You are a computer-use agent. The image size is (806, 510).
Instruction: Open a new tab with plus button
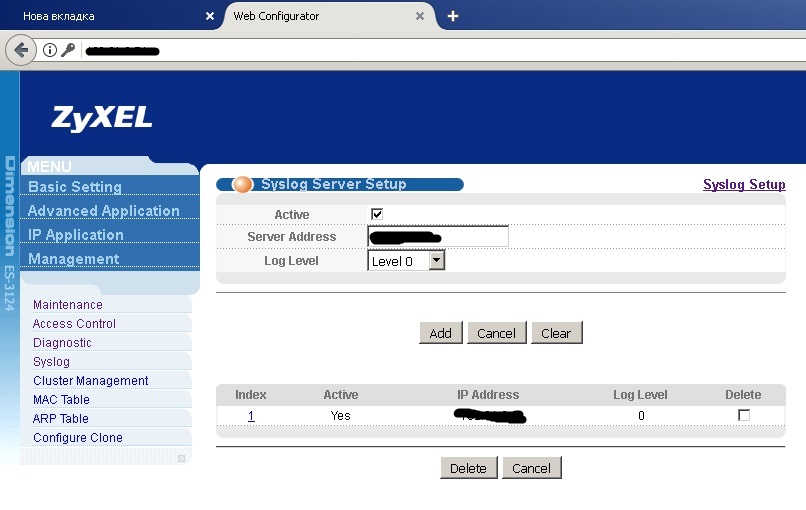coord(453,16)
